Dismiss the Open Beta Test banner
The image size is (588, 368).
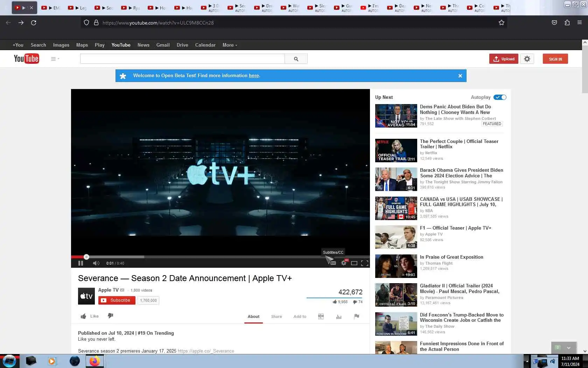click(460, 76)
